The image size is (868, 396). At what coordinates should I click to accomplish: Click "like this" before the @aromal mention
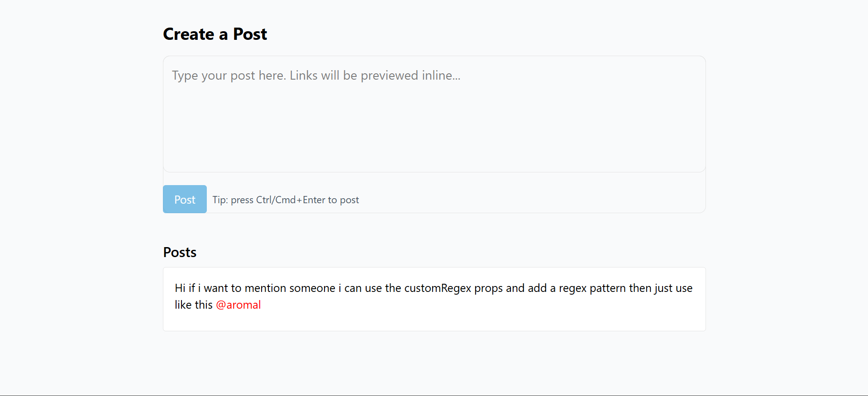(194, 305)
